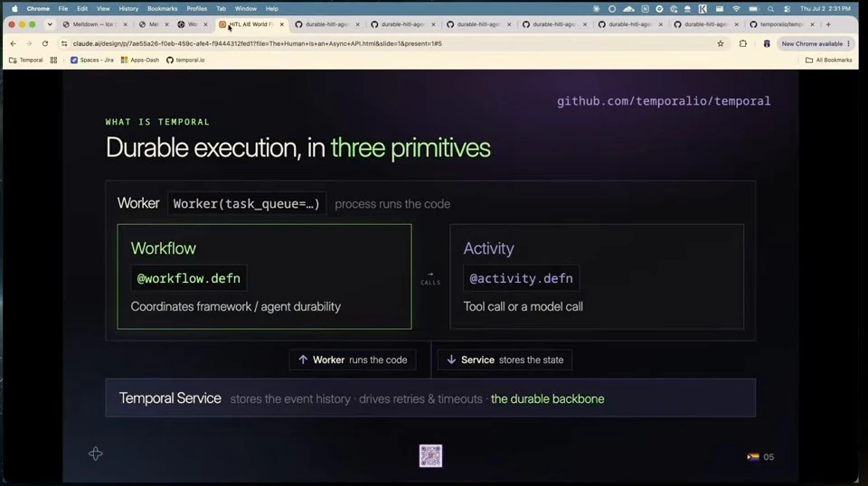The height and width of the screenshot is (486, 868).
Task: Open the Extensions puzzle icon
Action: (743, 43)
